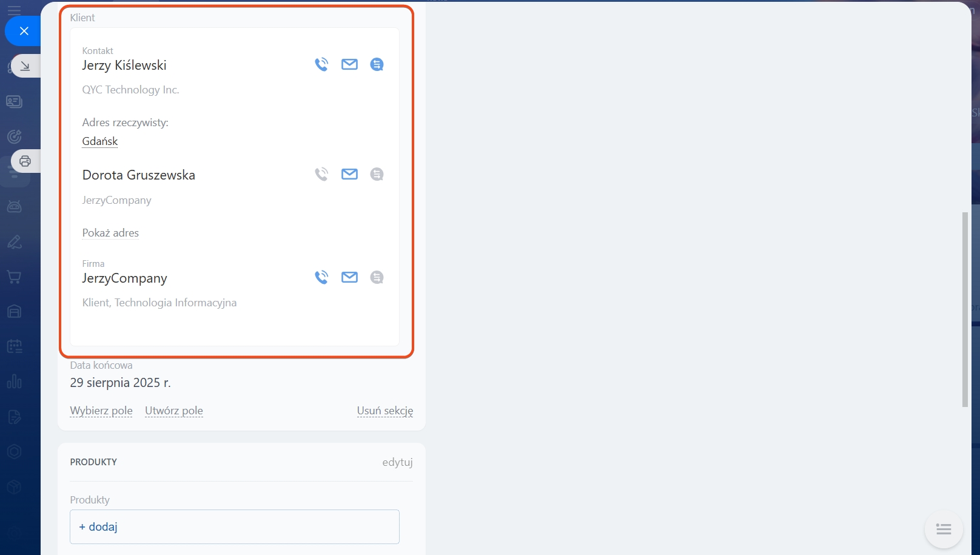Open the document signing icon in the sidebar
This screenshot has width=980, height=555.
[15, 417]
